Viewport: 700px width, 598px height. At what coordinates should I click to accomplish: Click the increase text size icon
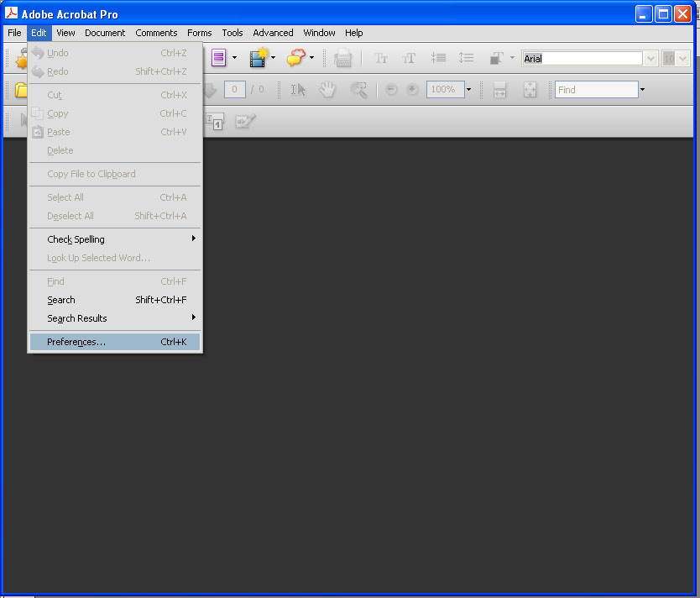pyautogui.click(x=409, y=58)
